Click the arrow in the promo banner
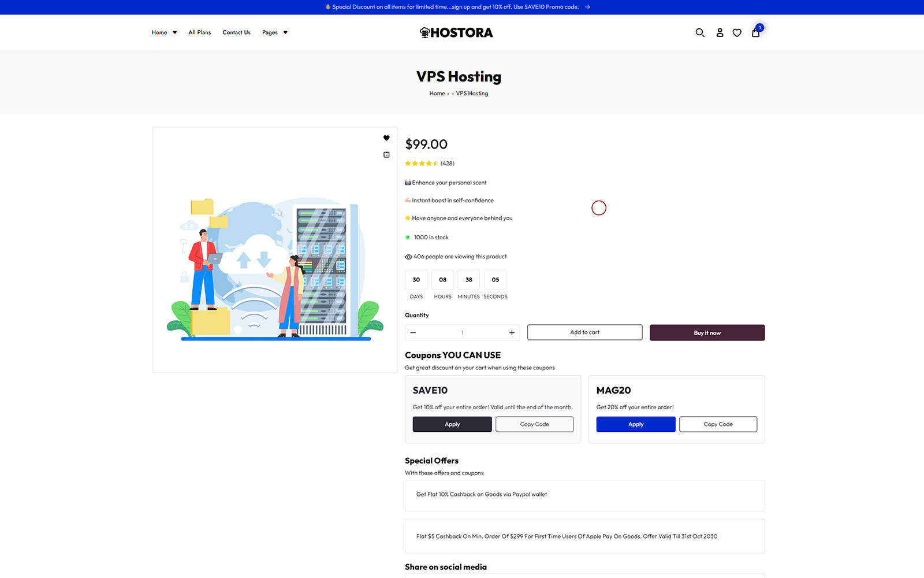This screenshot has width=924, height=578. (587, 7)
